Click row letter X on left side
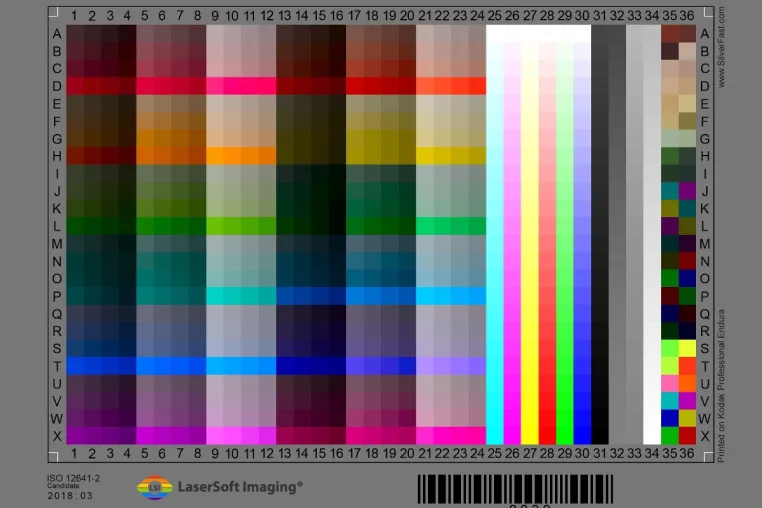The height and width of the screenshot is (508, 762). coord(57,436)
